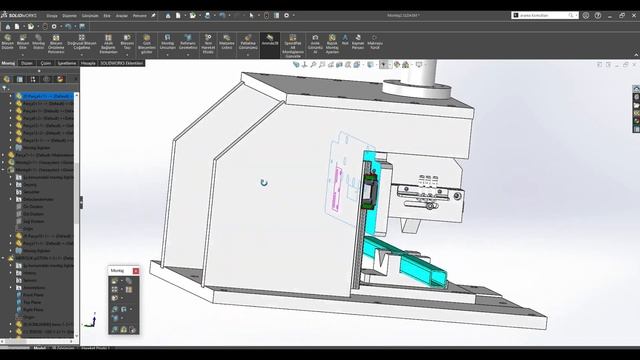Close the floating Montaj toolbar
This screenshot has width=640, height=360.
[136, 271]
